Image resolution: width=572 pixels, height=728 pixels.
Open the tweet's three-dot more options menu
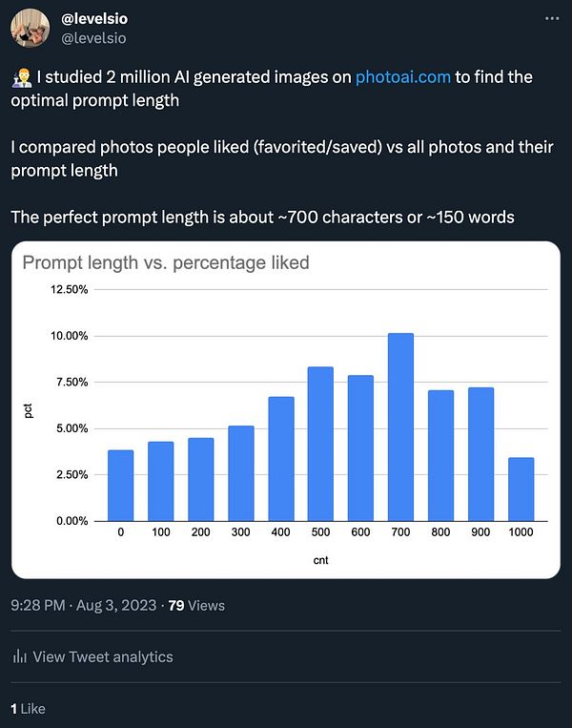(552, 19)
